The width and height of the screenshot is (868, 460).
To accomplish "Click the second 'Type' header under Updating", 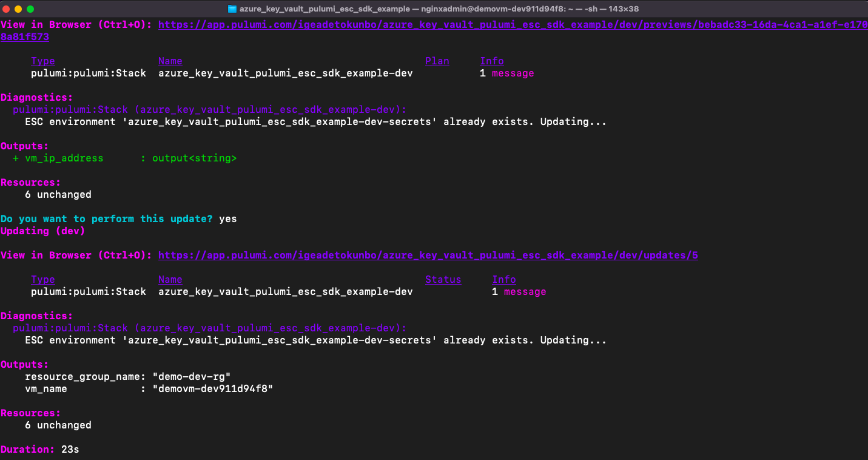I will click(43, 280).
